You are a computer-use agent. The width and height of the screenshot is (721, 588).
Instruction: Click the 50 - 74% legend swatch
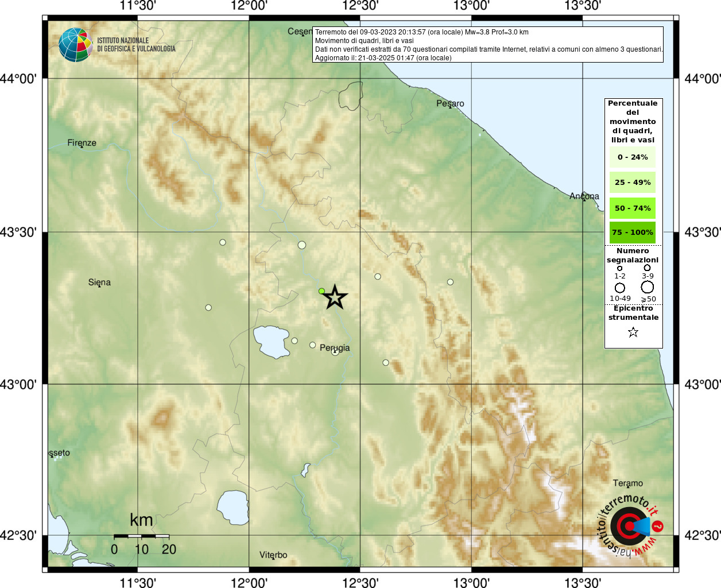tap(633, 208)
